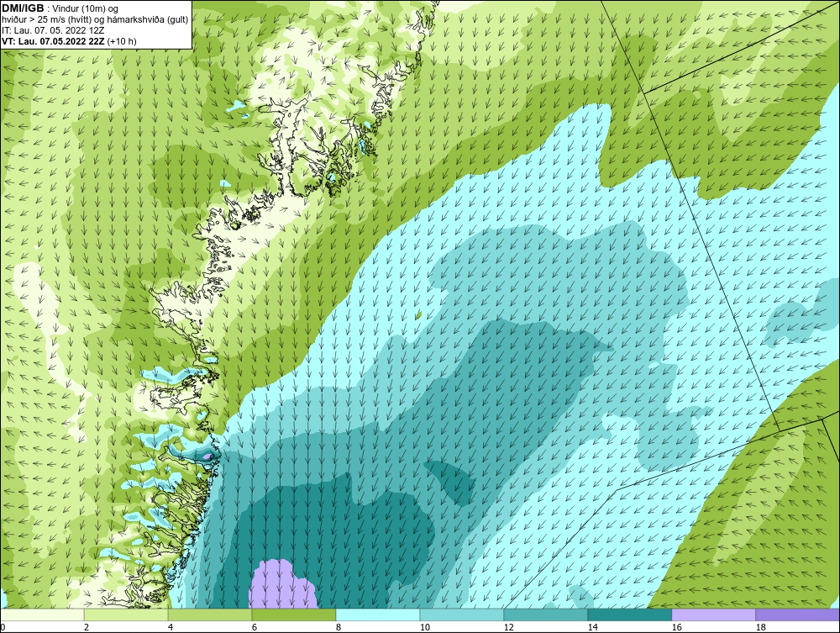840x633 pixels.
Task: Click the purple high-wind area on the map
Action: (x=281, y=585)
